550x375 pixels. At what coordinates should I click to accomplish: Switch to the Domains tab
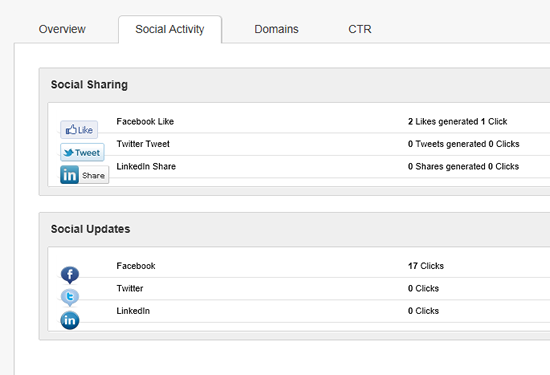point(276,29)
